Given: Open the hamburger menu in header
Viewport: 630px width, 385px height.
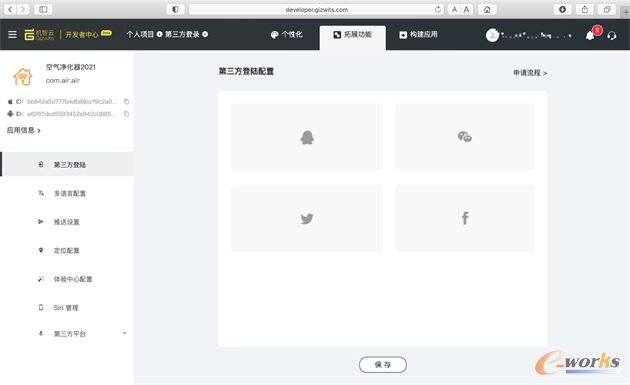Looking at the screenshot, I should point(12,35).
